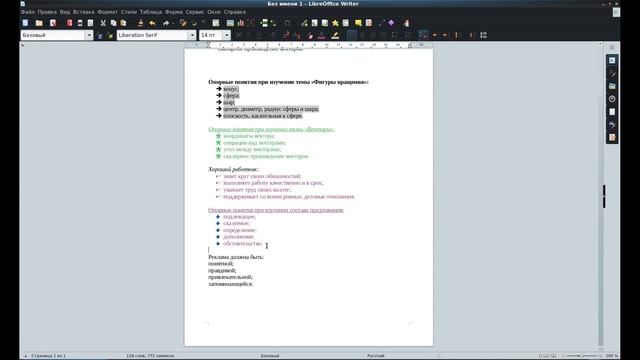Screen dimensions: 640x360
Task: Open the 14 pt font size dropdown
Action: tap(227, 36)
